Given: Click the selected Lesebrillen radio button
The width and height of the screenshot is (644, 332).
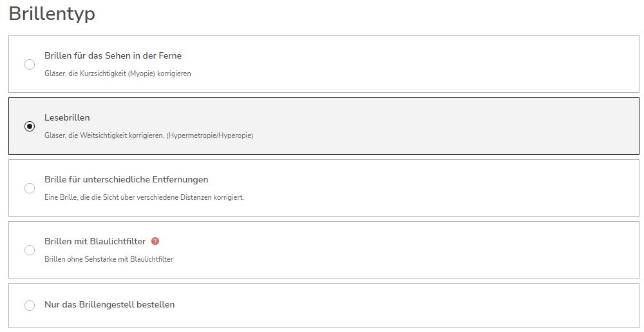Looking at the screenshot, I should [30, 126].
